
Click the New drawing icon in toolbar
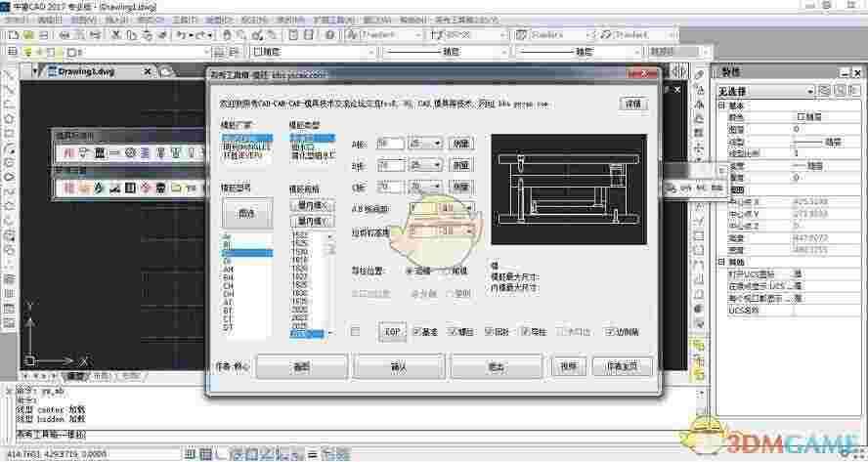pos(13,35)
